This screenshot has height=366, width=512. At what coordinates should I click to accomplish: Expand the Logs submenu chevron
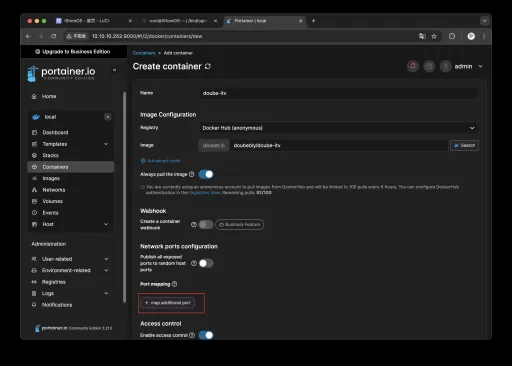106,293
